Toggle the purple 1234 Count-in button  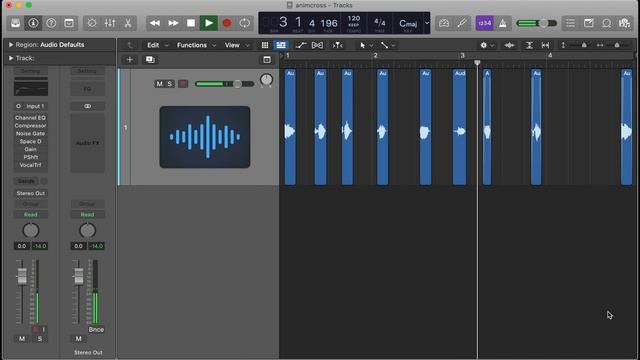coord(484,23)
